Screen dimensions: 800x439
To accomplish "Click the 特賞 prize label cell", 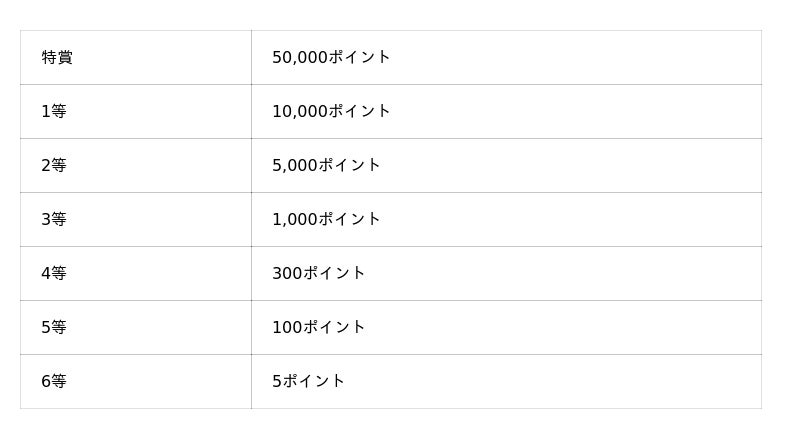I will click(x=57, y=58).
